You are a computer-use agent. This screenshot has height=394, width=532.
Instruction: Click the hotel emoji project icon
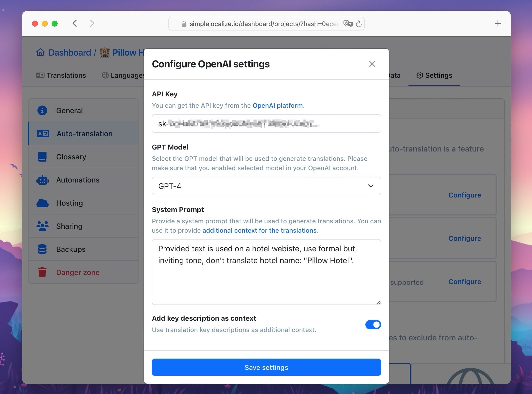[105, 52]
